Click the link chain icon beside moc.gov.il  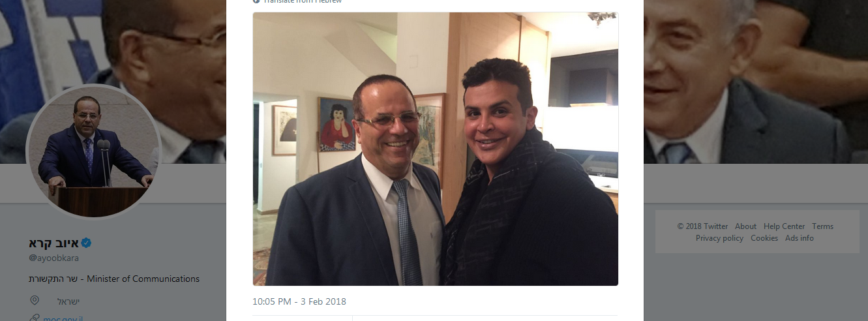pos(35,318)
